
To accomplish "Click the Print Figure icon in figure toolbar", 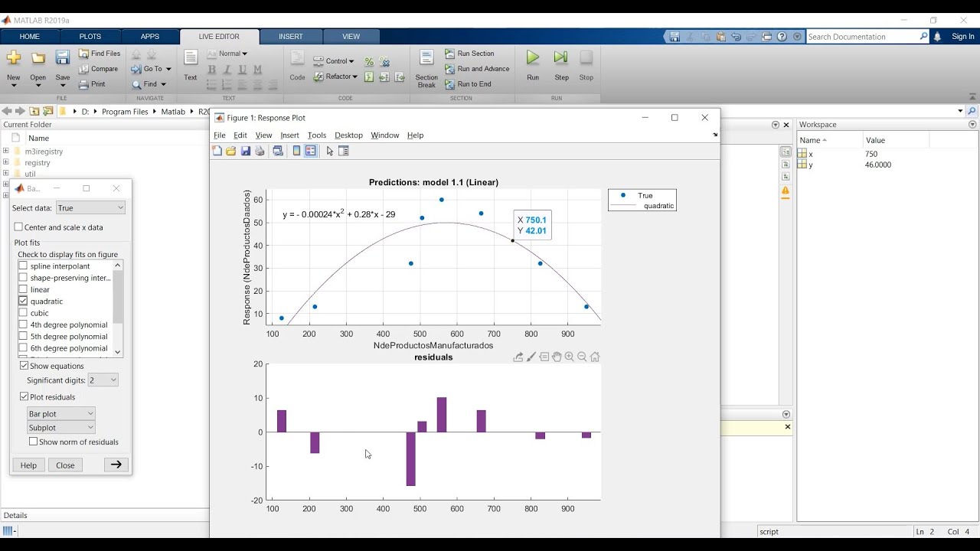I will click(260, 152).
